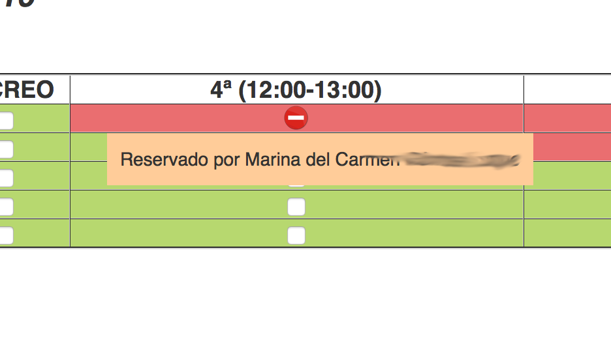This screenshot has height=364, width=611.
Task: Click the empty header right of the 4ª header
Action: click(x=568, y=90)
